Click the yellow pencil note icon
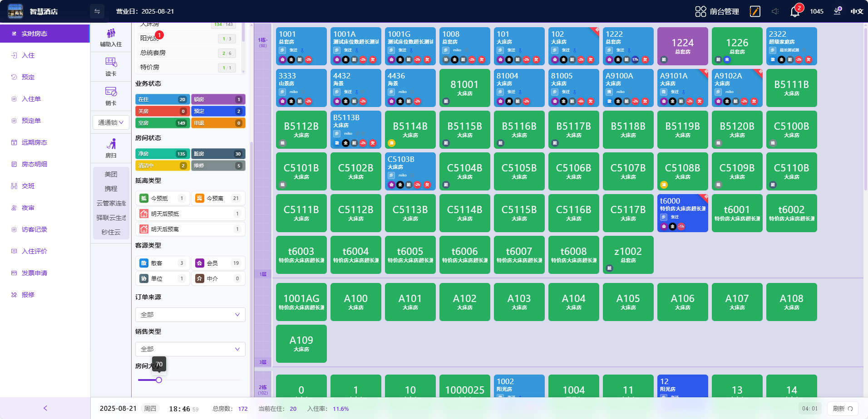 (x=755, y=11)
